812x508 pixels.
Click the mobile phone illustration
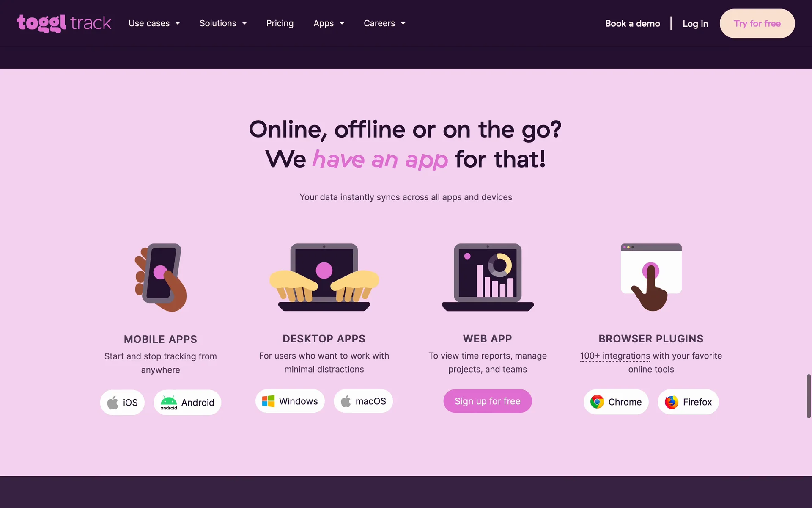pos(161,277)
